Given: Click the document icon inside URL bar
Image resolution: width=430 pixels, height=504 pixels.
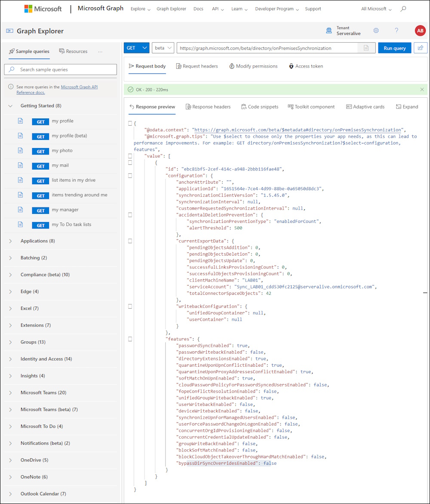Looking at the screenshot, I should [366, 48].
